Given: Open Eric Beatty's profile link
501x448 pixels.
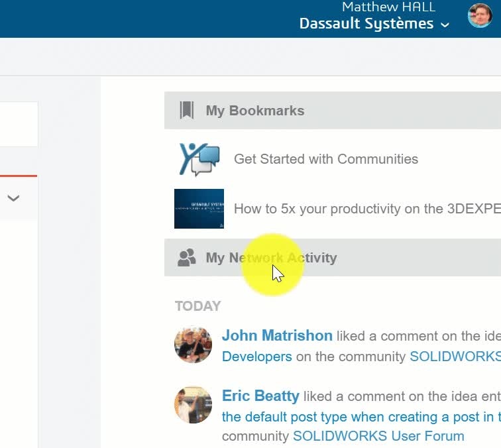Looking at the screenshot, I should coord(260,396).
